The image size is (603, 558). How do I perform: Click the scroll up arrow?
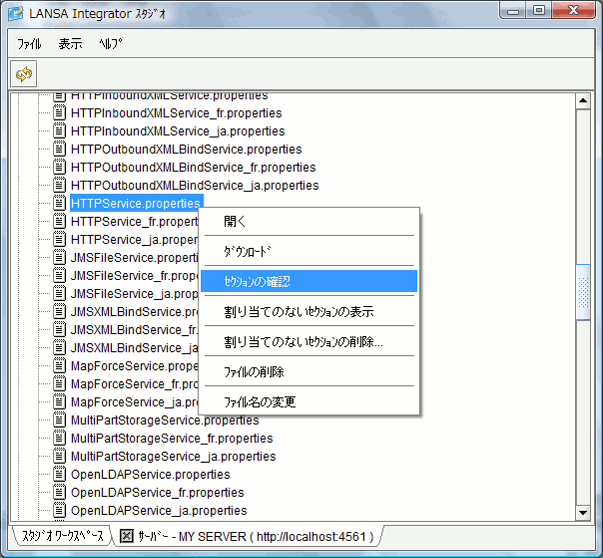coord(583,101)
